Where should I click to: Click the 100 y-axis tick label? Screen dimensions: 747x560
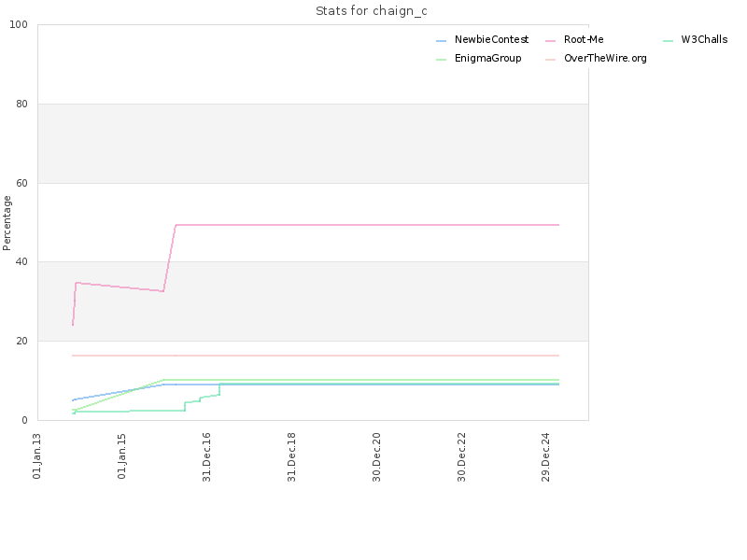point(19,24)
